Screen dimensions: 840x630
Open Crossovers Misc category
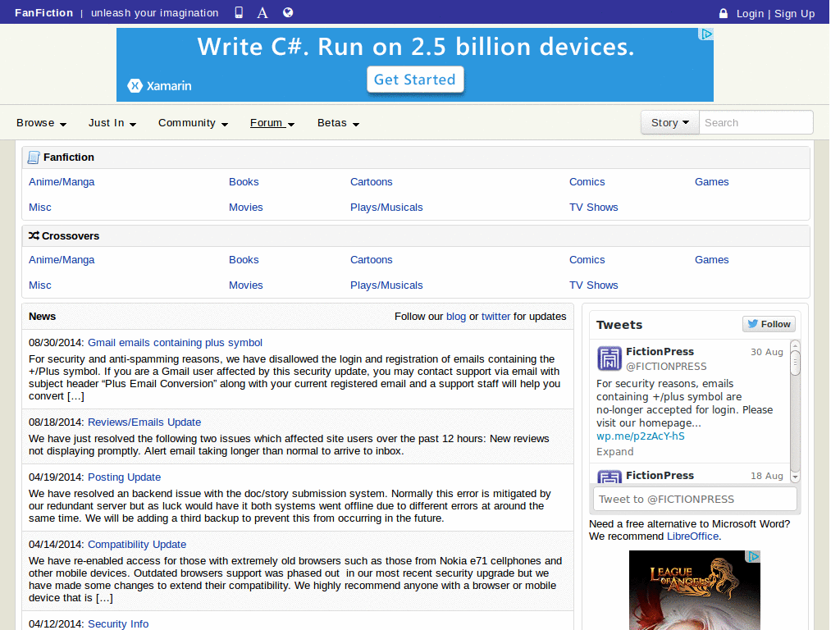coord(40,285)
